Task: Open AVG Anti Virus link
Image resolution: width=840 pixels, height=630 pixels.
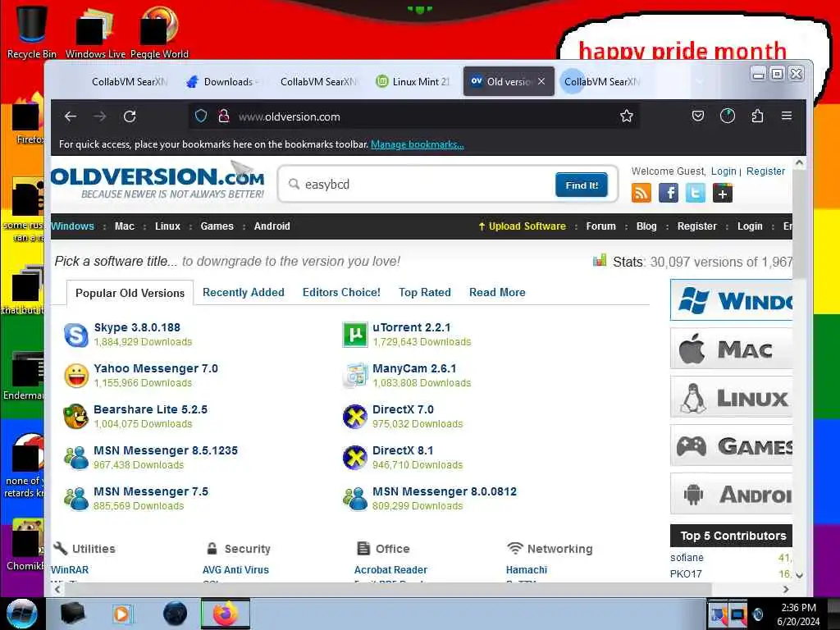Action: point(235,570)
